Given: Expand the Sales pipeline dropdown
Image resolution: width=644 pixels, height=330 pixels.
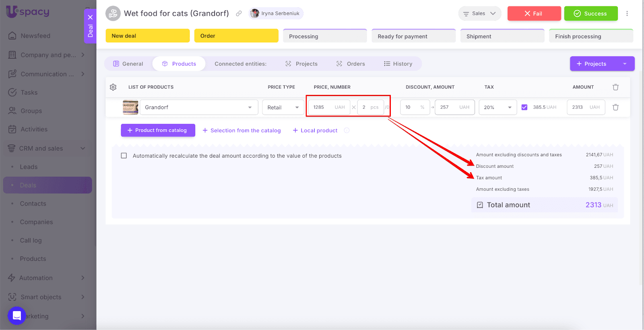Looking at the screenshot, I should [479, 14].
